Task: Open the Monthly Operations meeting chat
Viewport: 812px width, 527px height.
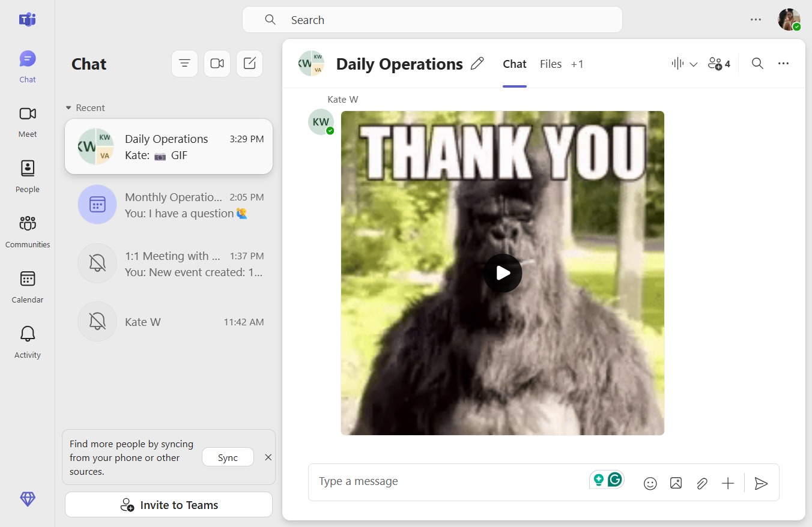Action: [x=169, y=205]
